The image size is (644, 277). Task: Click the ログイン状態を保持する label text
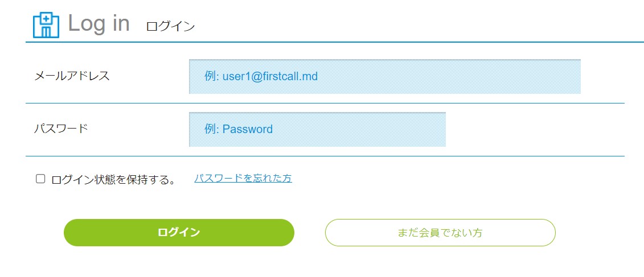coord(113,180)
